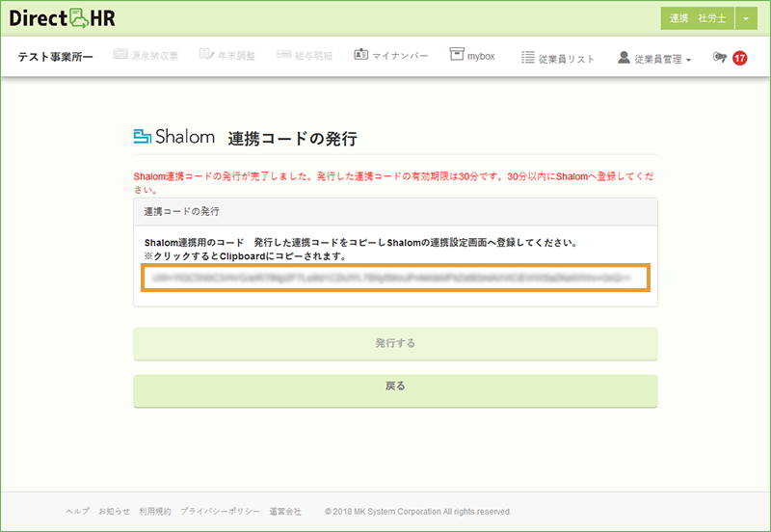Viewport: 771px width, 532px height.
Task: Expand the user menu dropdown arrow
Action: (x=746, y=18)
